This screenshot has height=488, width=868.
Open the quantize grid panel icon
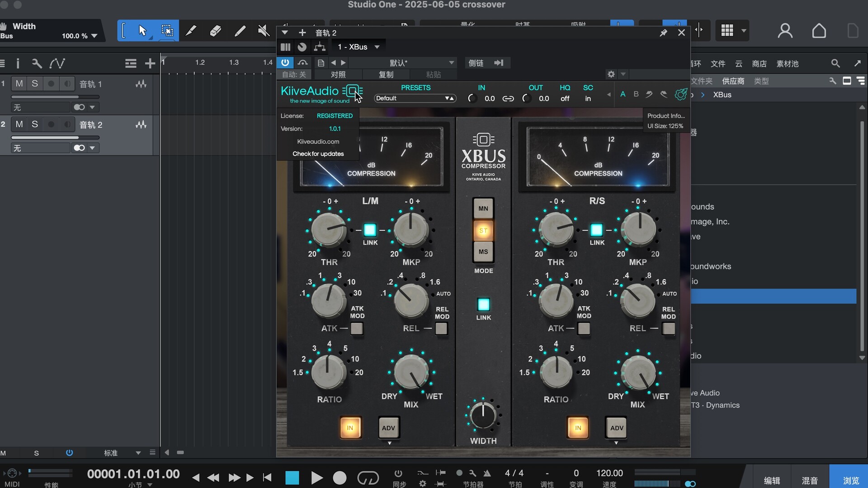coord(727,31)
